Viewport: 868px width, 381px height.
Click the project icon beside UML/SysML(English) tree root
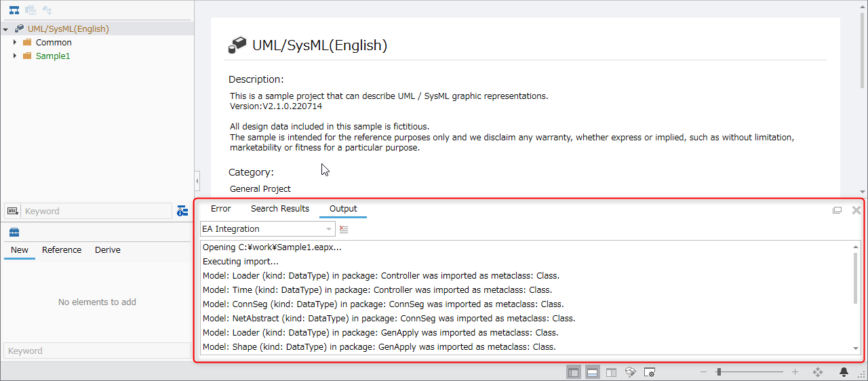19,28
